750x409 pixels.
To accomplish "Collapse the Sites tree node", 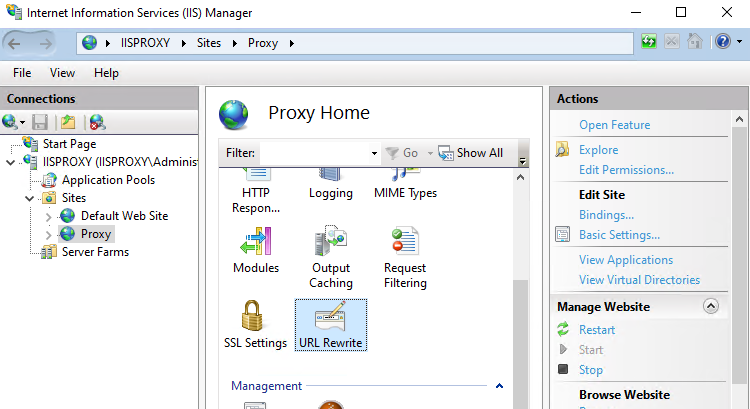I will [30, 198].
